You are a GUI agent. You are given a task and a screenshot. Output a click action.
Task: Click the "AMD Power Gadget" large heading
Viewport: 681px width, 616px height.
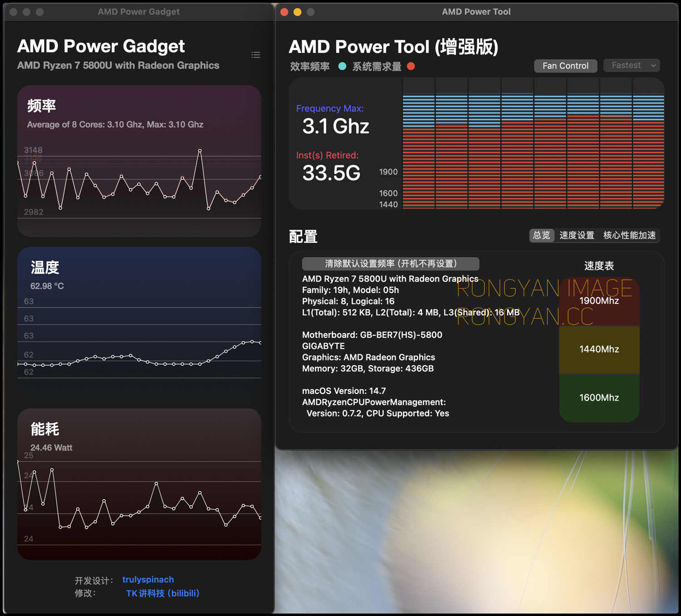(101, 46)
